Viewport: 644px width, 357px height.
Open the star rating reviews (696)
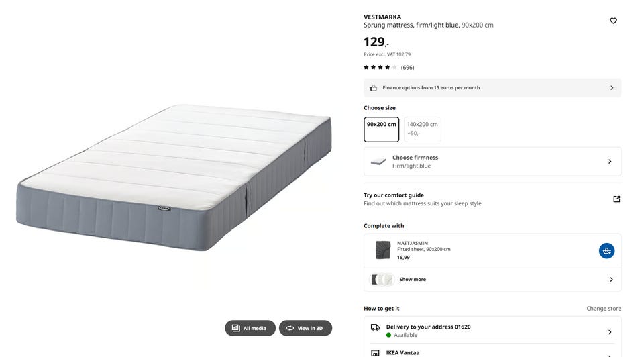click(x=388, y=67)
